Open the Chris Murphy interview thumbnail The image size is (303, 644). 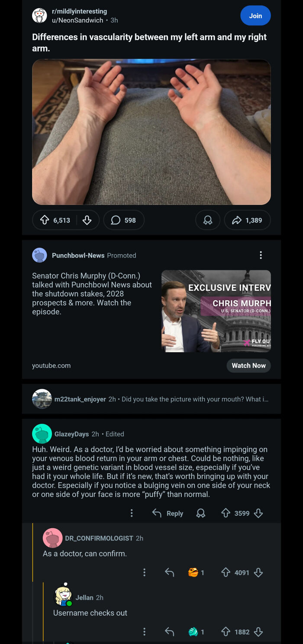pyautogui.click(x=216, y=311)
